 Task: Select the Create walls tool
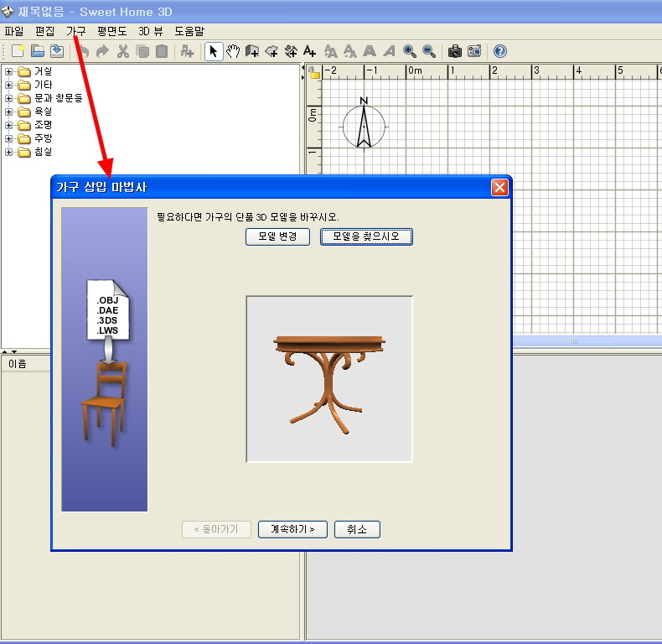pyautogui.click(x=252, y=51)
